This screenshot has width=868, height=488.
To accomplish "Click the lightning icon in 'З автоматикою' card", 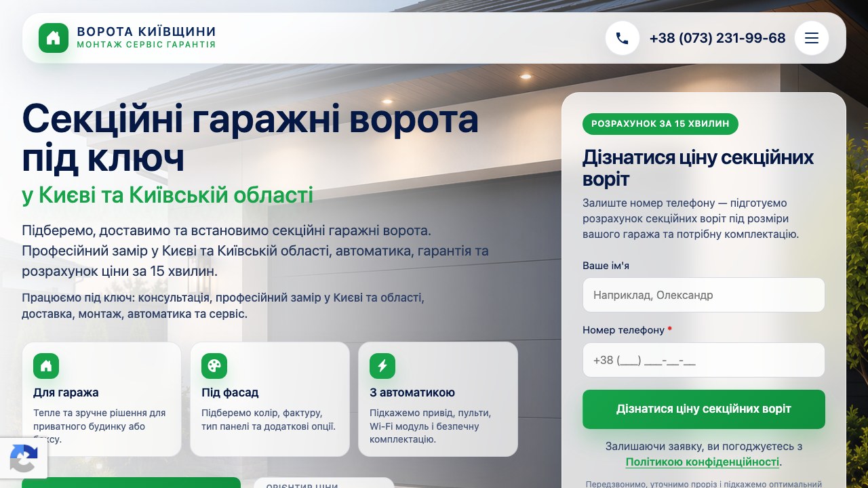I will pos(382,366).
